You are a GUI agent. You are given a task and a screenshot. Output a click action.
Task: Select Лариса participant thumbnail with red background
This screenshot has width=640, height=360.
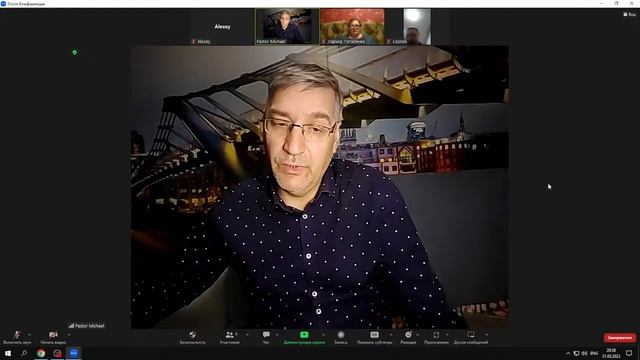352,27
